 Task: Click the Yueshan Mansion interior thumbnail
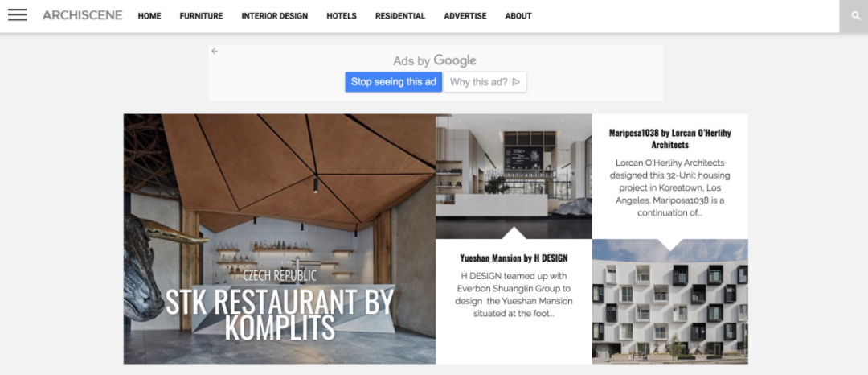pyautogui.click(x=514, y=176)
